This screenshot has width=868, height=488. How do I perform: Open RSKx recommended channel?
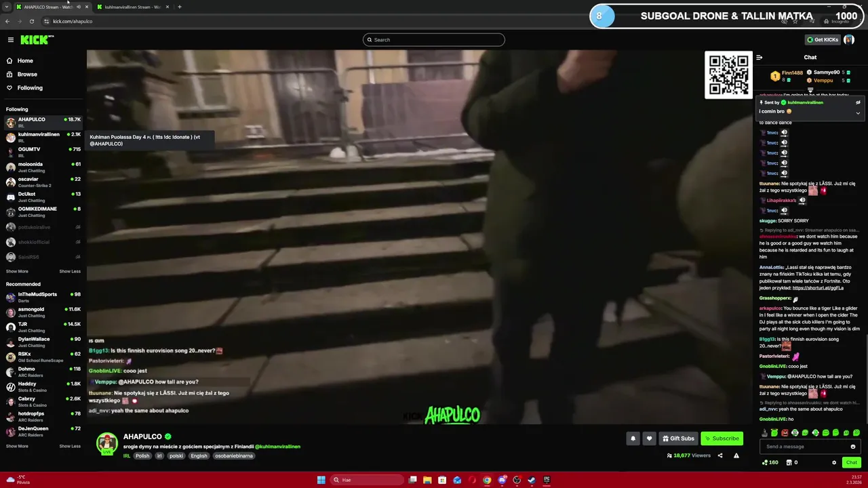(x=43, y=357)
